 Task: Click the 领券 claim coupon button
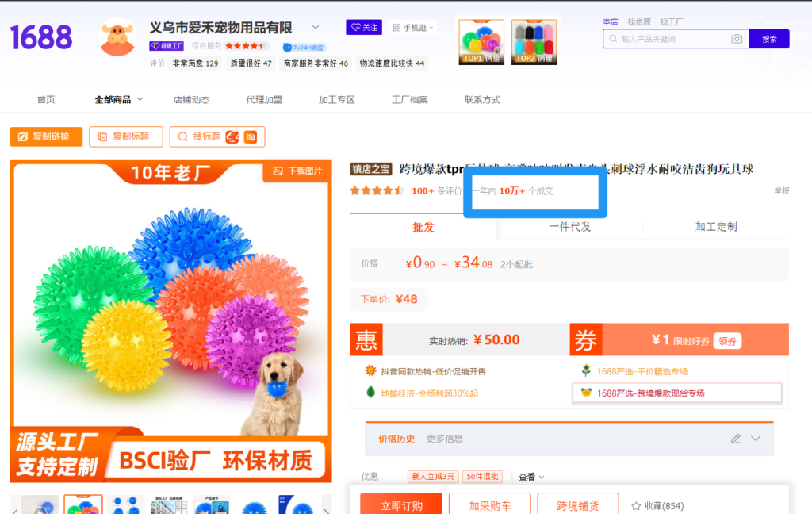(x=728, y=340)
